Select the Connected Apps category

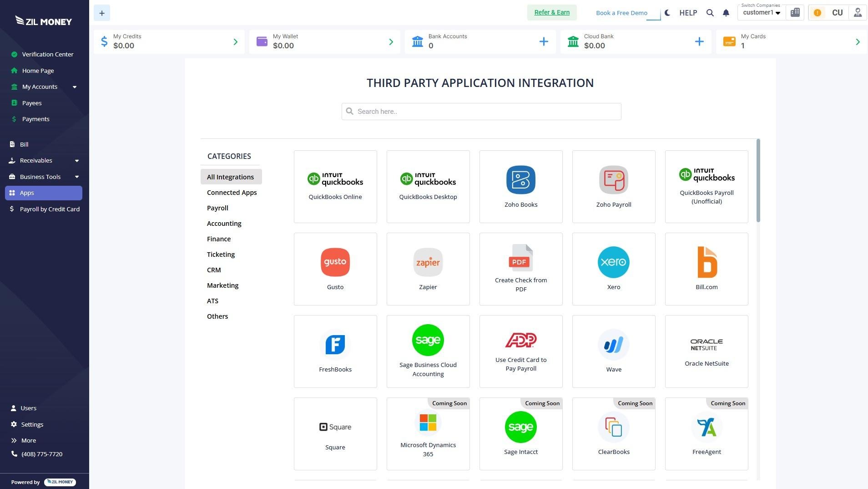232,193
